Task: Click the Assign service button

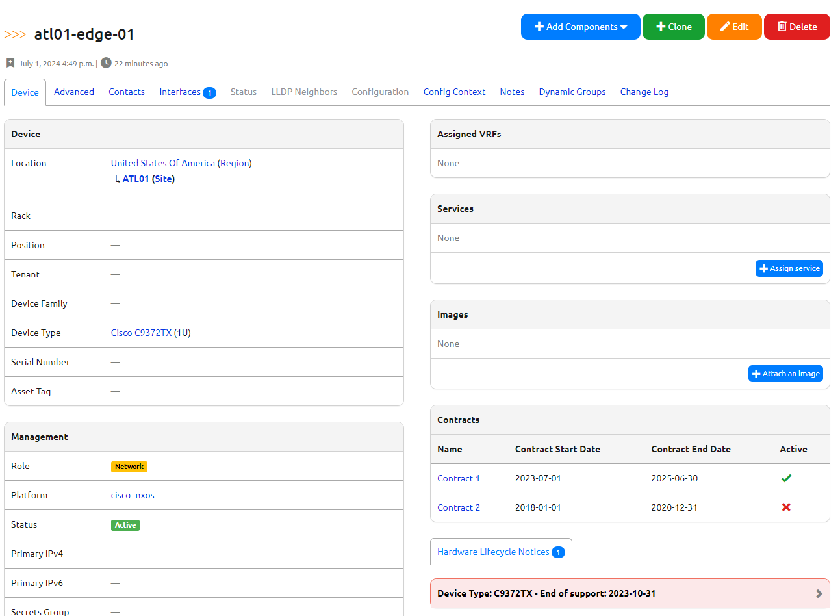Action: click(789, 268)
